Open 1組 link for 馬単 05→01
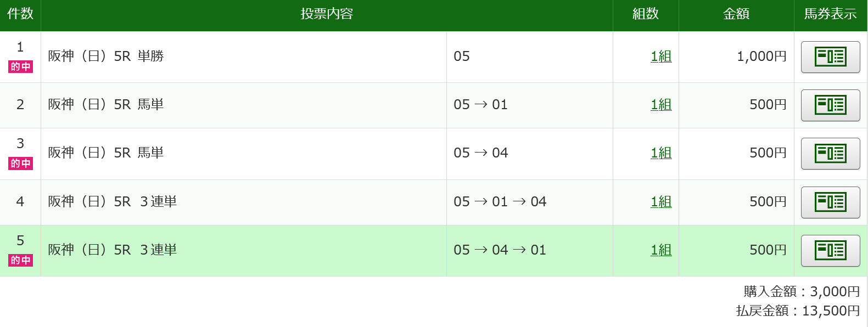The image size is (868, 327). tap(660, 105)
